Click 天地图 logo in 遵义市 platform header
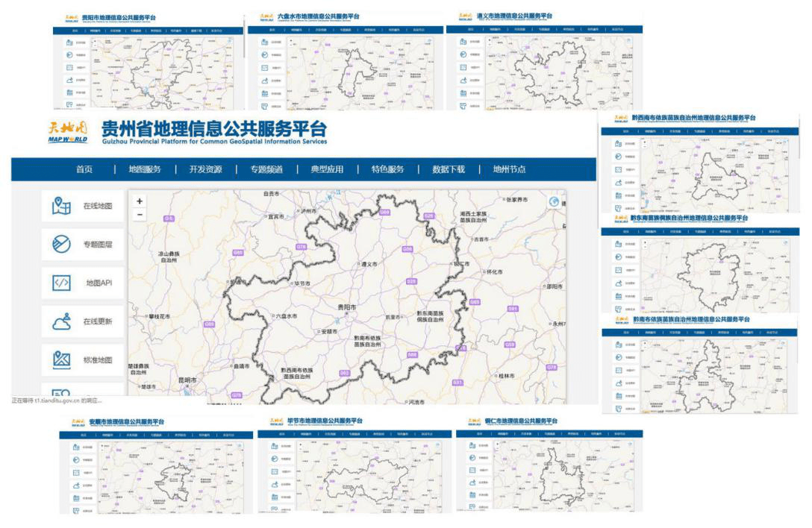Screen dimensions: 812x528 tap(466, 16)
